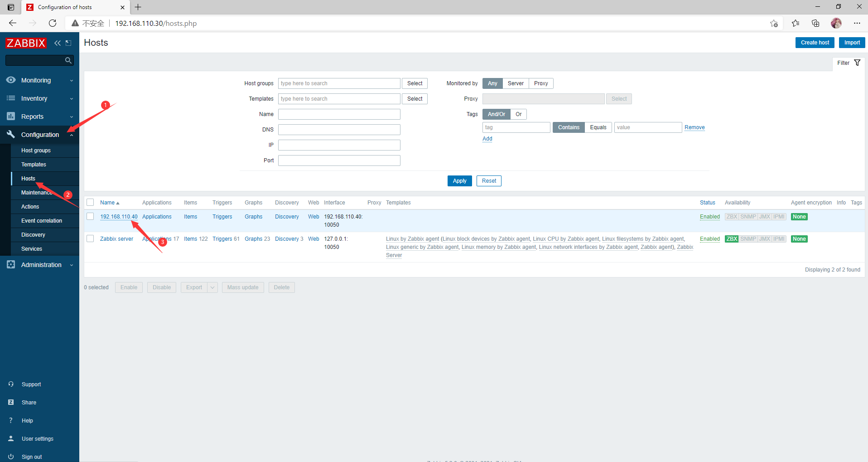This screenshot has width=868, height=462.
Task: Hide sidebar using the square icon
Action: (68, 43)
